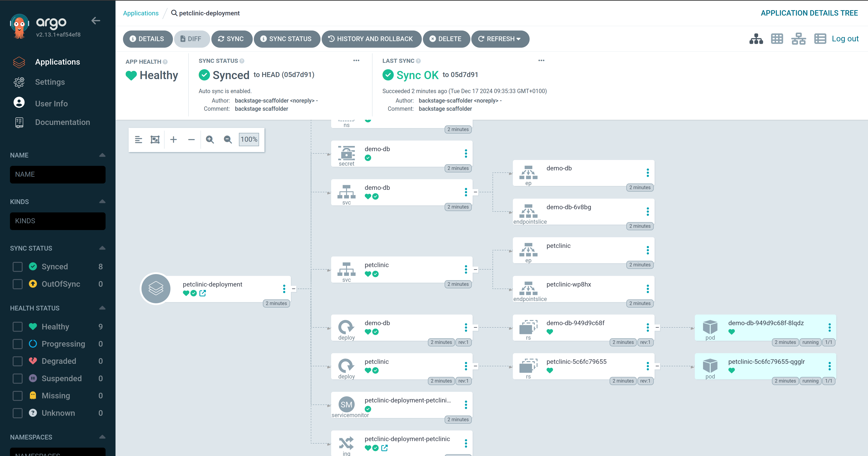Open Documentation book icon
868x456 pixels.
19,122
